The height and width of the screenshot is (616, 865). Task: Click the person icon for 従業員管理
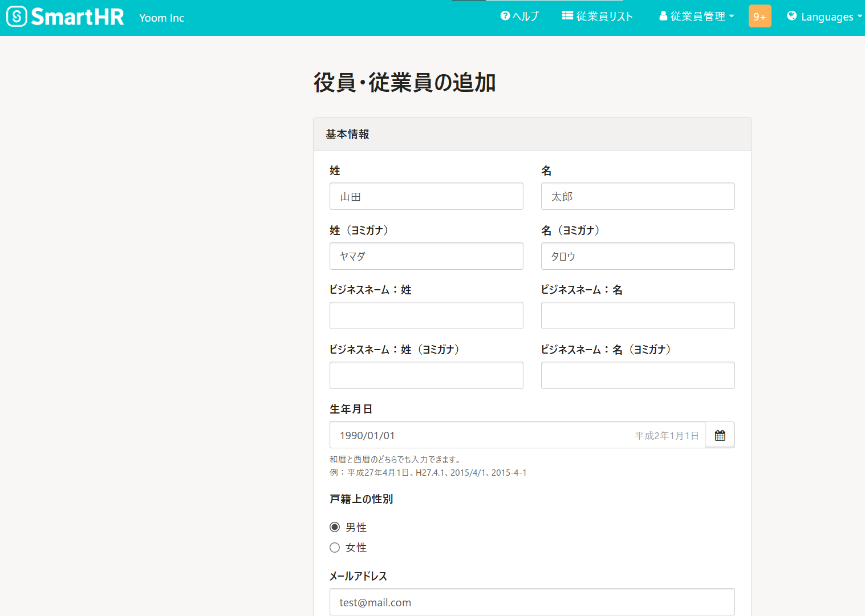click(x=663, y=17)
